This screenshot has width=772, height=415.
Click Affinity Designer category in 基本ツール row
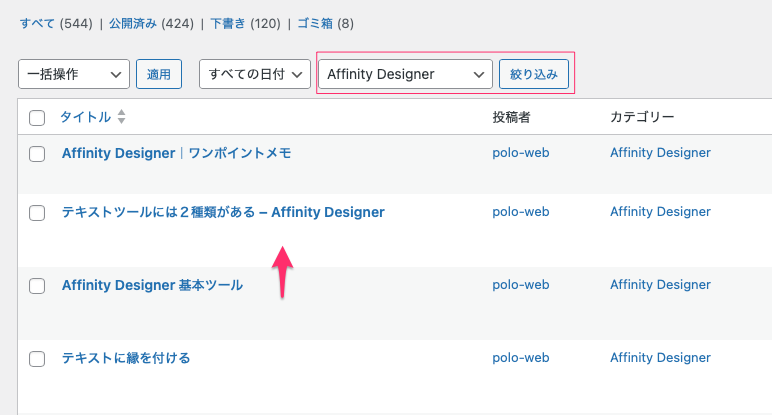[660, 285]
